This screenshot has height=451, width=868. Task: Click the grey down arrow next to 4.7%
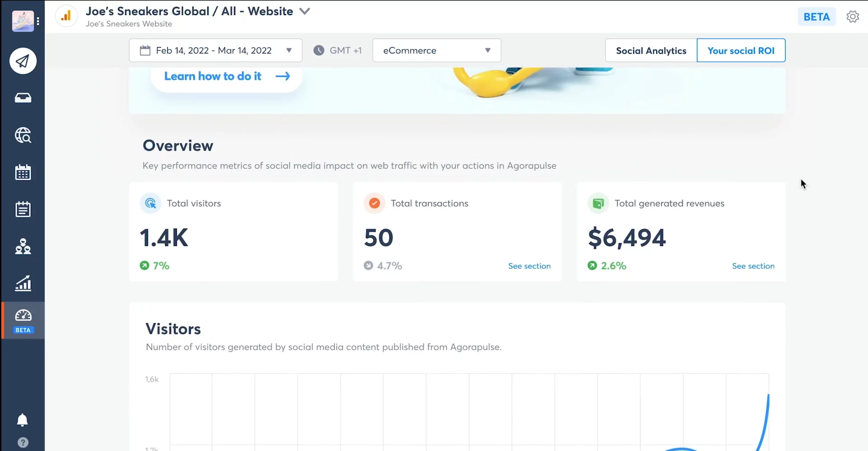368,266
